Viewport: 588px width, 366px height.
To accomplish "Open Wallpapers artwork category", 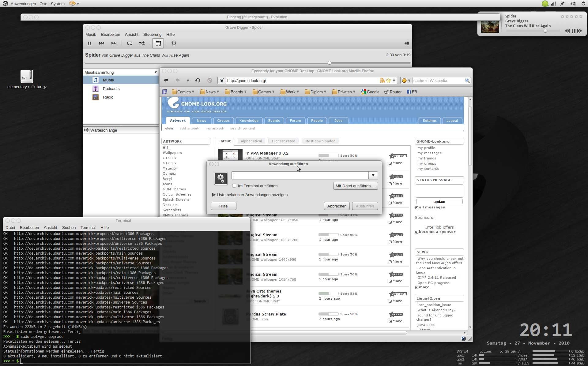I will click(x=172, y=153).
